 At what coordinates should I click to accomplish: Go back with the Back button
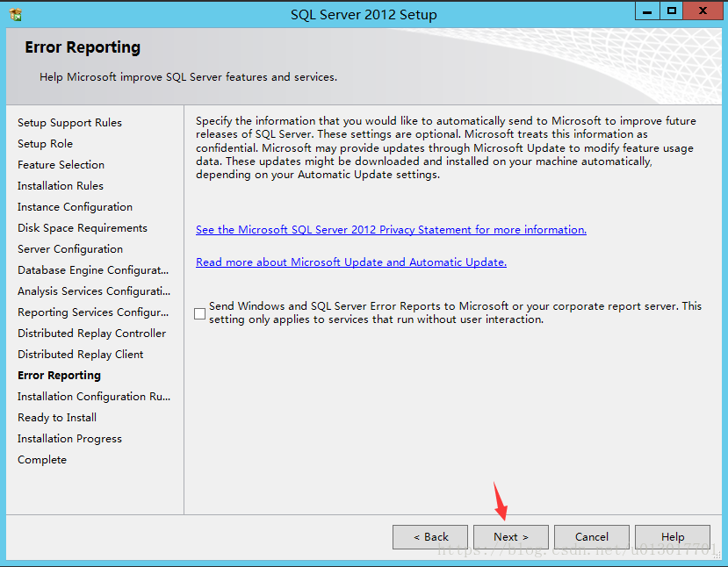click(x=430, y=537)
